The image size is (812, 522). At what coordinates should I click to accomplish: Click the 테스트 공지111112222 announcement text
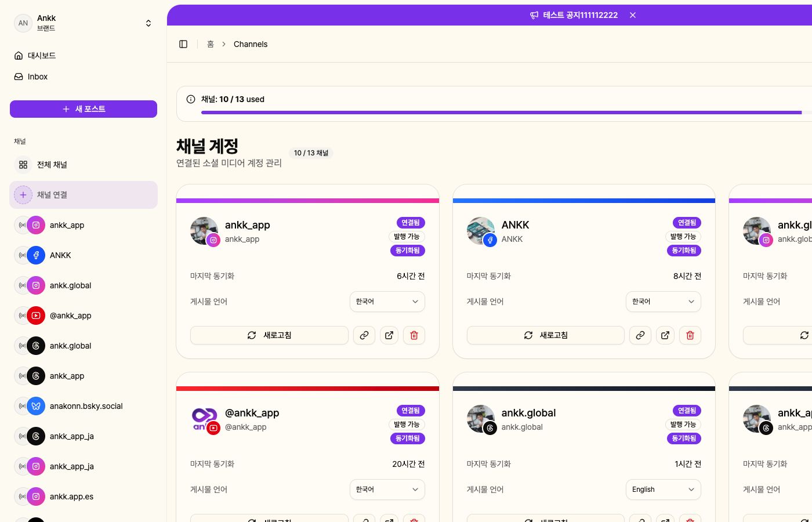tap(581, 15)
